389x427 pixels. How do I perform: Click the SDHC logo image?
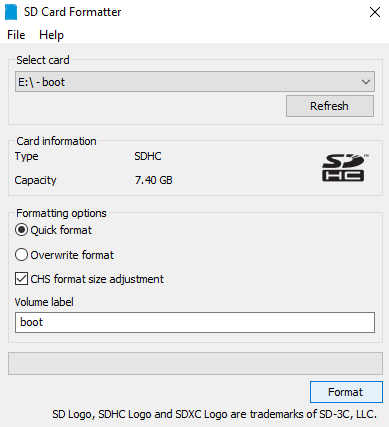[345, 168]
